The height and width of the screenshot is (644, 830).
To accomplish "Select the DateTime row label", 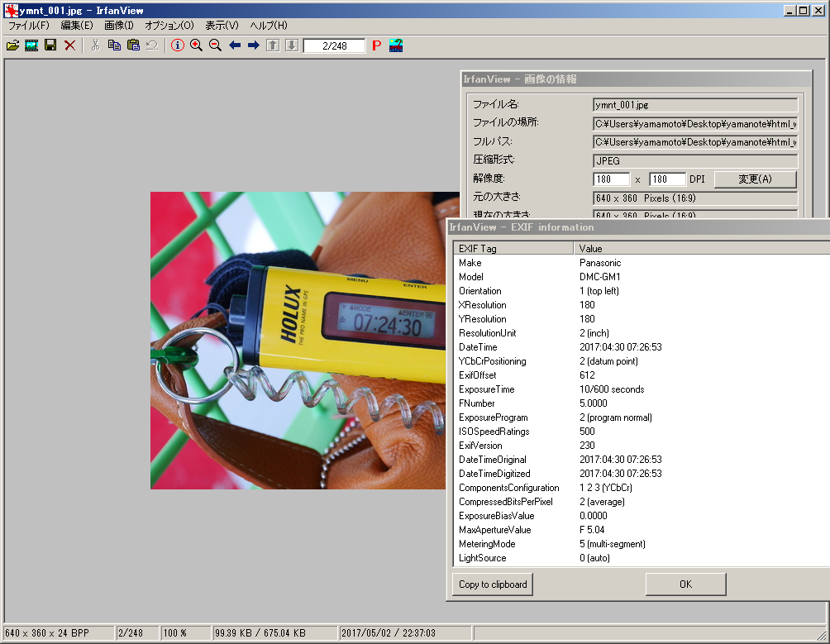I will click(478, 347).
